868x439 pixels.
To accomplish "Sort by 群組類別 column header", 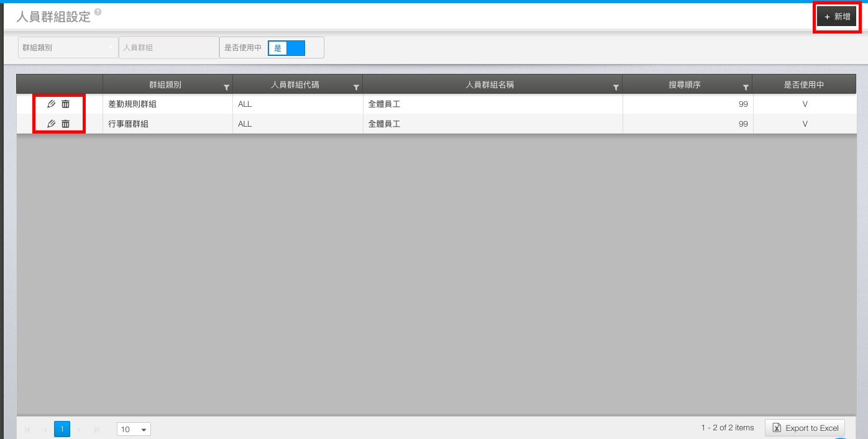I will (165, 84).
